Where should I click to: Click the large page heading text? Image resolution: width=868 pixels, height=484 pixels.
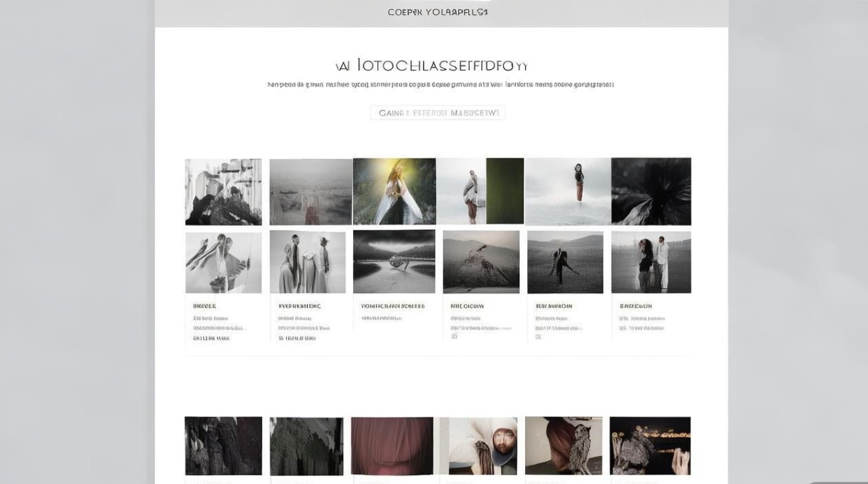click(x=432, y=66)
